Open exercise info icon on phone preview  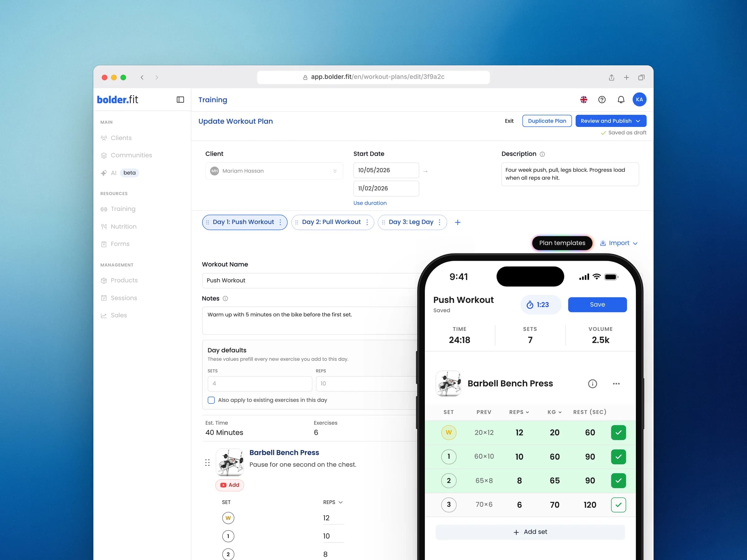pyautogui.click(x=592, y=384)
